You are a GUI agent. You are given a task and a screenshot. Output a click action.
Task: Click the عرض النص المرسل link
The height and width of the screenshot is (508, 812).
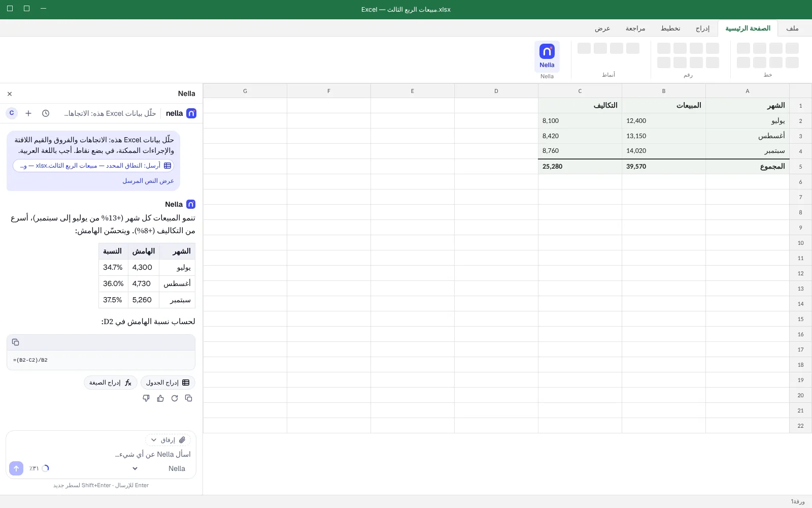click(148, 181)
